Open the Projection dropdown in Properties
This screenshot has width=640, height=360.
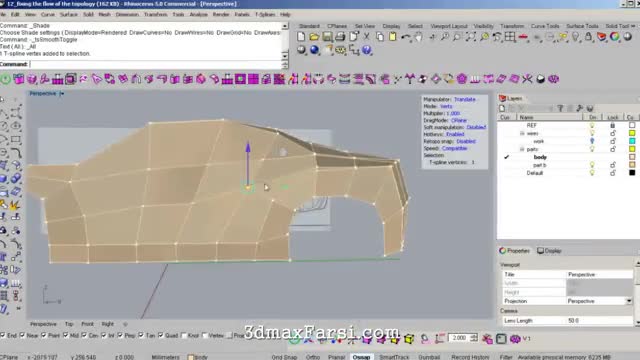(629, 301)
